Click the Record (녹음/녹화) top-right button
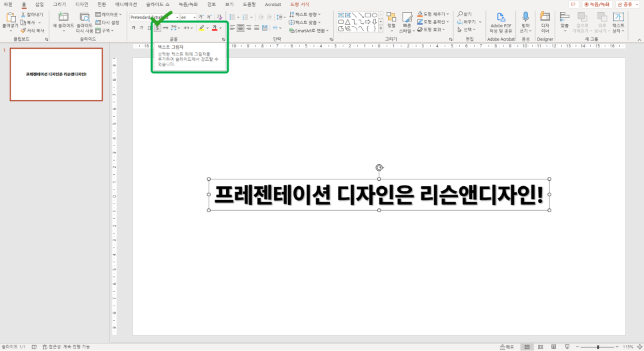This screenshot has height=351, width=644. coord(597,5)
